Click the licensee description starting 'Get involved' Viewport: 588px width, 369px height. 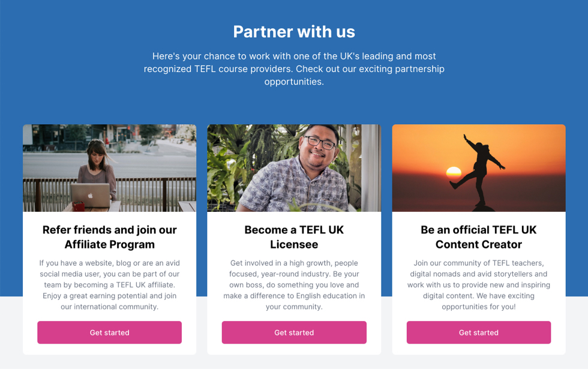294,284
